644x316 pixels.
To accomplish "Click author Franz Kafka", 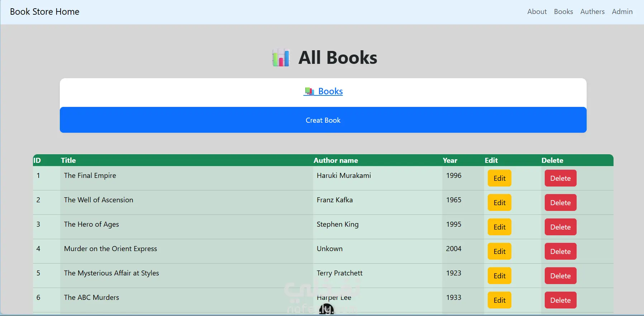I will click(x=335, y=200).
